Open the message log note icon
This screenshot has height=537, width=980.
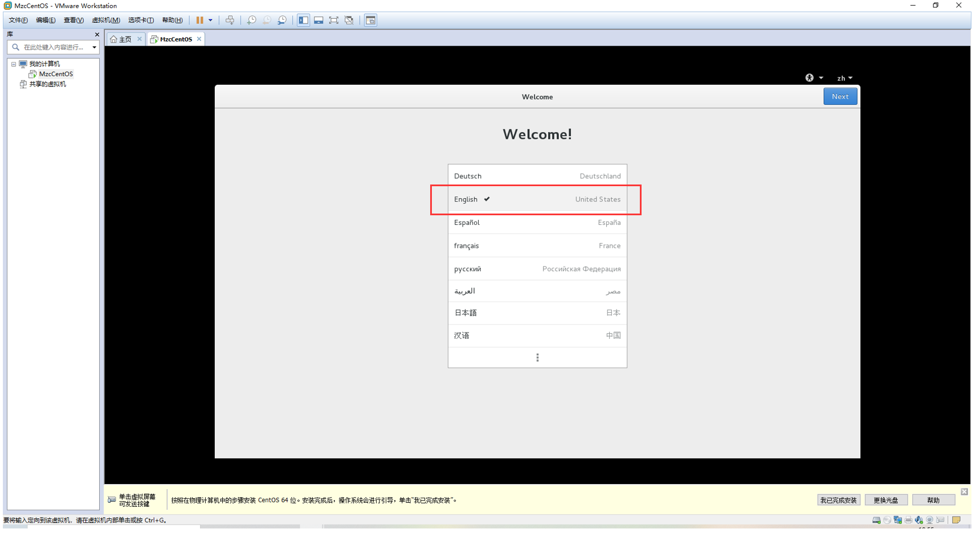957,521
